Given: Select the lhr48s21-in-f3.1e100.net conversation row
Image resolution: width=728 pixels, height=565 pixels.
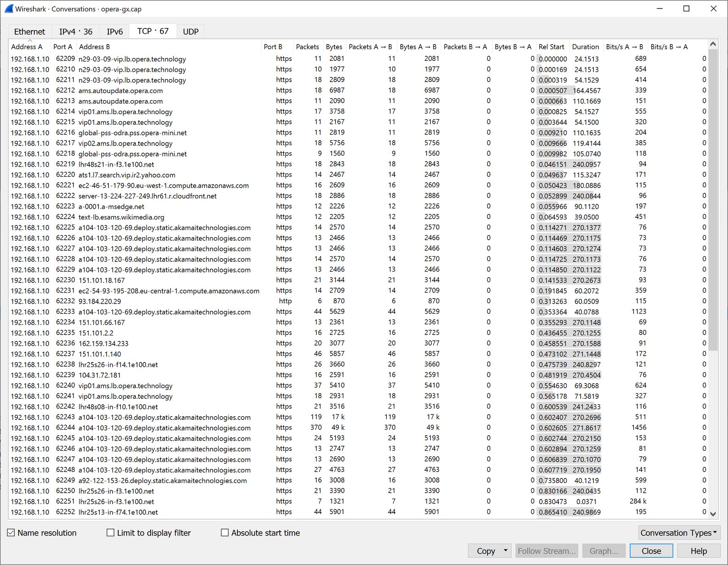Looking at the screenshot, I should point(358,164).
